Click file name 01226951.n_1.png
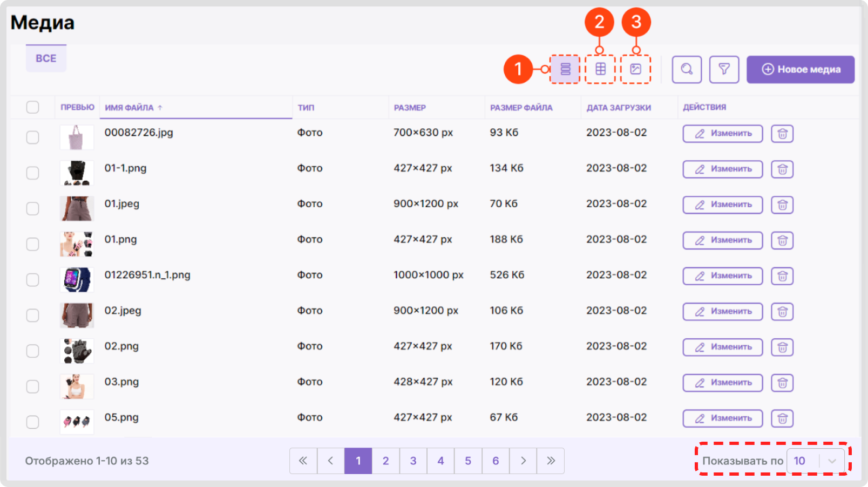 pos(147,275)
